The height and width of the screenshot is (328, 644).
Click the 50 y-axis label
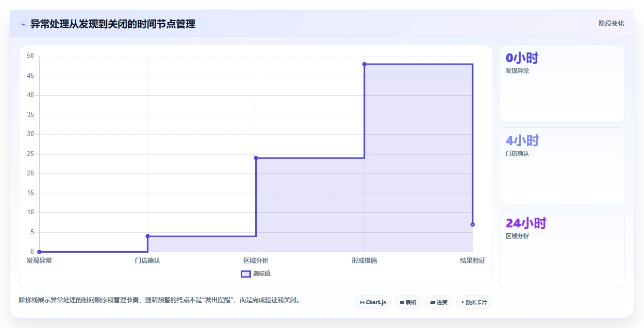click(x=31, y=56)
